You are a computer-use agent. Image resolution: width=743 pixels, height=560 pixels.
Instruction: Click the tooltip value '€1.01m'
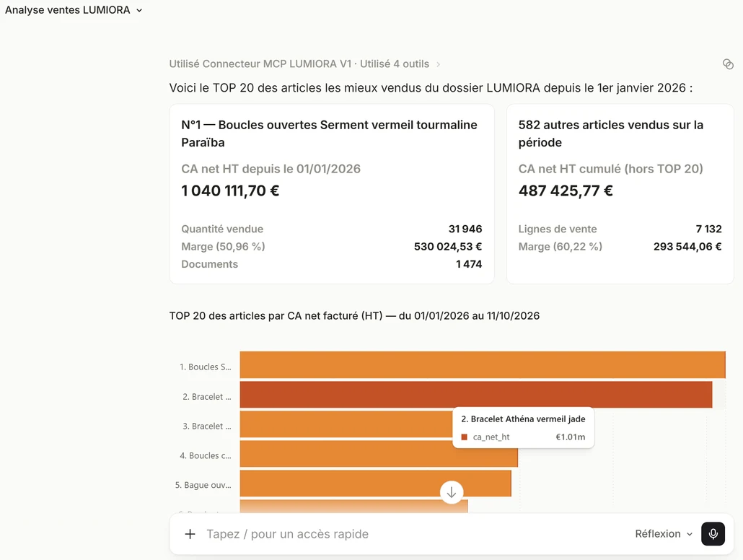point(571,437)
